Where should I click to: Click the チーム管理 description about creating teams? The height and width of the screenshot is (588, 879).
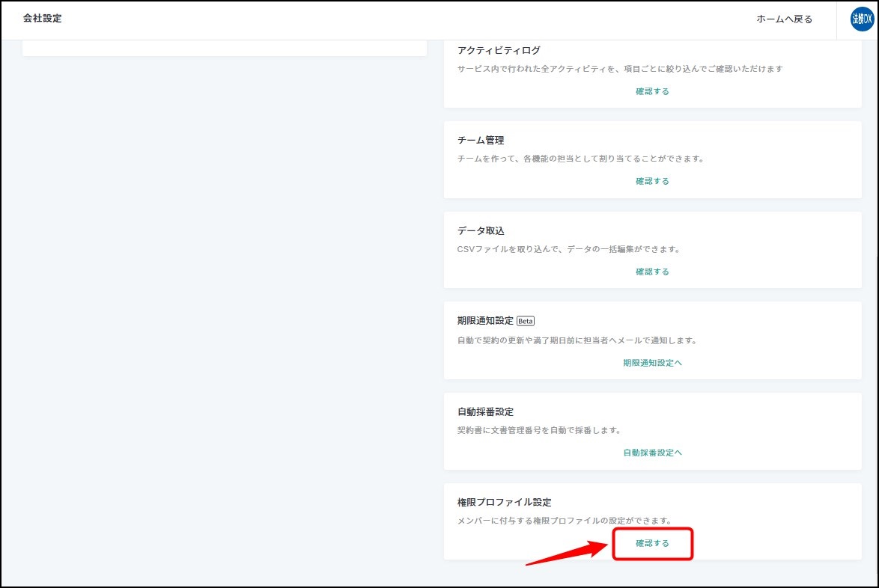(580, 159)
